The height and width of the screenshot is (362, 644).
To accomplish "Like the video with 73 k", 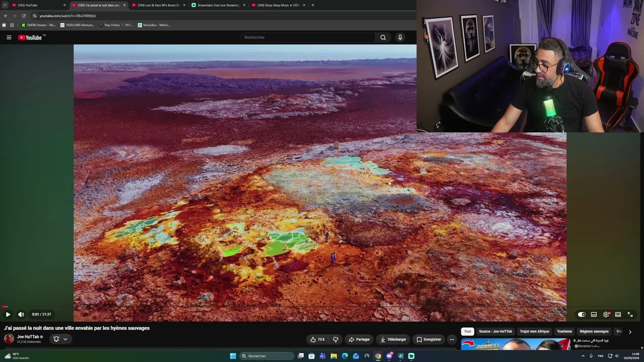I will (x=317, y=339).
